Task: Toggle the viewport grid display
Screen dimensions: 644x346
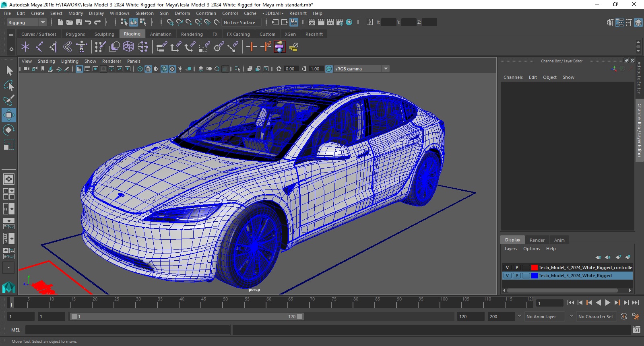Action: [x=79, y=69]
